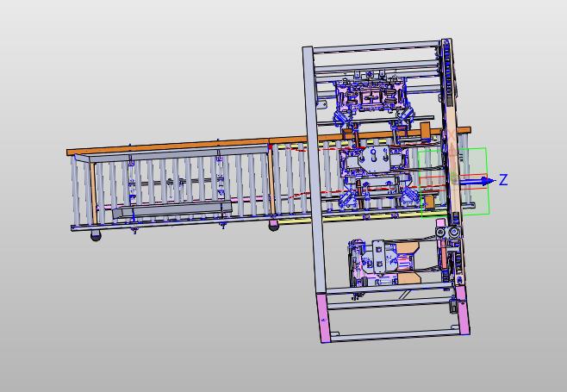567x392 pixels.
Task: Select the green manipulator plane rectangle
Action: pos(454,183)
